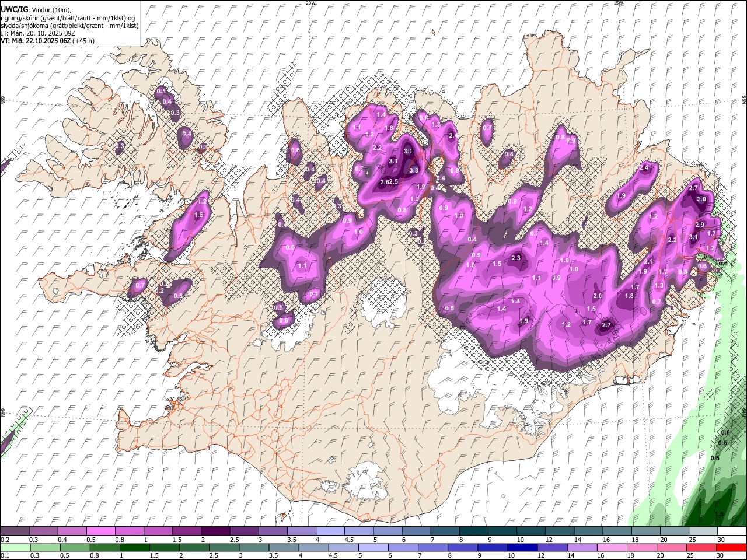The image size is (747, 560).
Task: Select upper scale swatch starting at 0.4
Action: click(72, 531)
